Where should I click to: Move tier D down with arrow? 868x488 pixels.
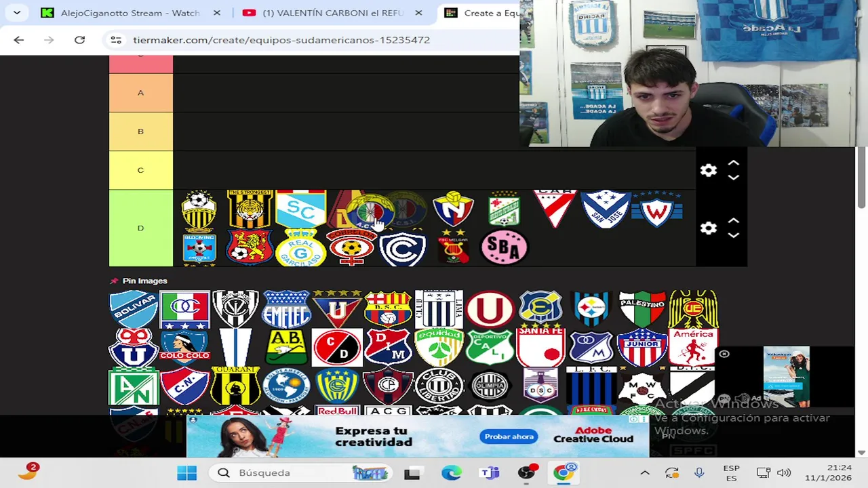(733, 236)
